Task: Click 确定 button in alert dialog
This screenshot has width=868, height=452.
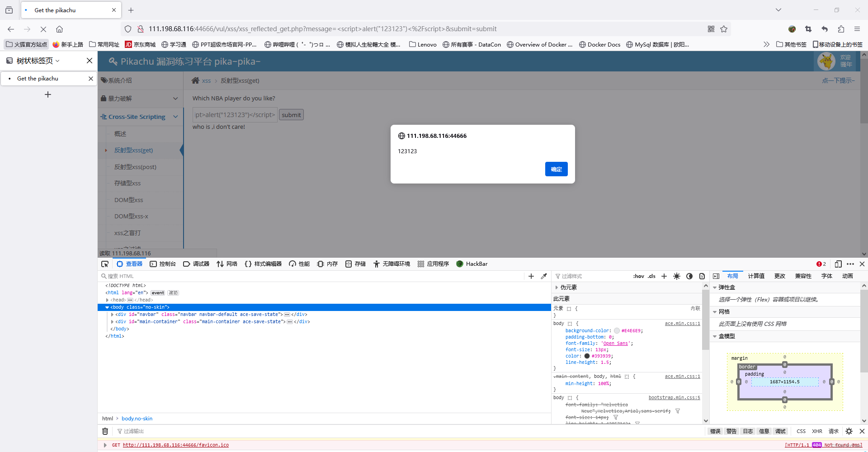Action: click(556, 169)
